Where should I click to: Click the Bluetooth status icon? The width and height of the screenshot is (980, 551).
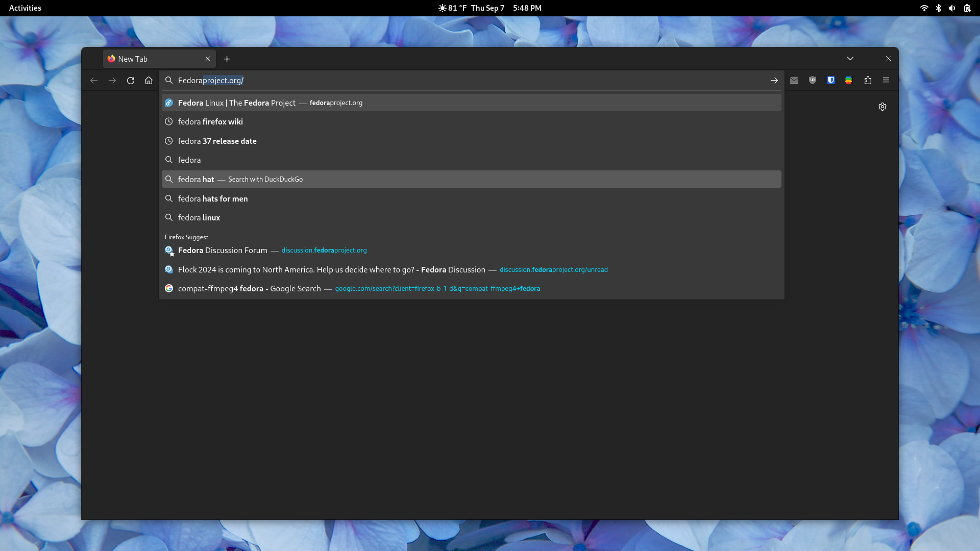click(938, 8)
